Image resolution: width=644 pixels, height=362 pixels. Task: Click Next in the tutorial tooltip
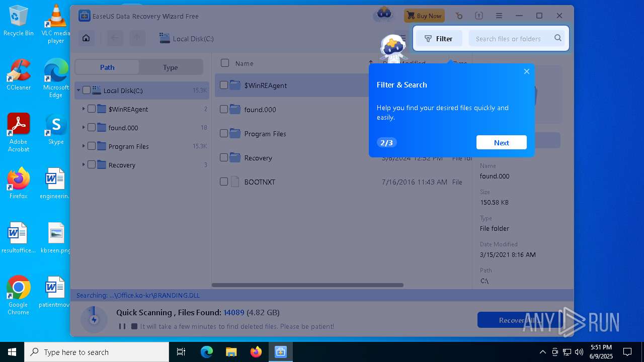tap(502, 142)
